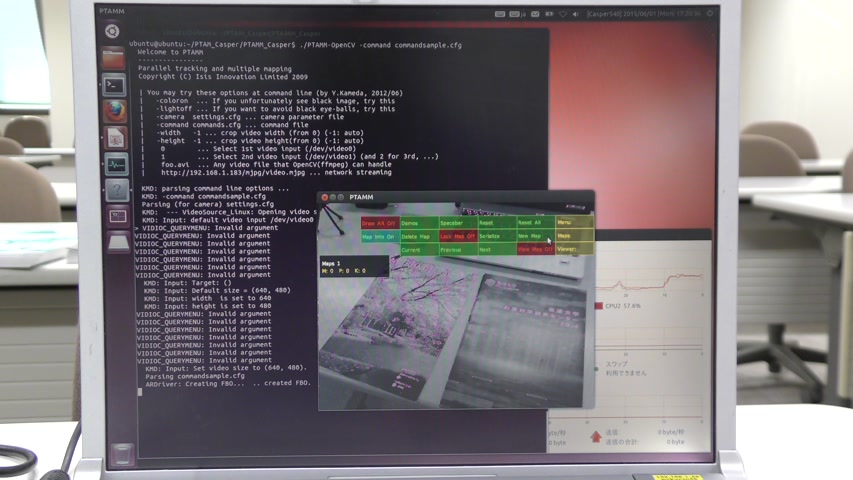Click the 'Welcome to PTAMM' terminal line
The width and height of the screenshot is (853, 480).
click(x=170, y=52)
